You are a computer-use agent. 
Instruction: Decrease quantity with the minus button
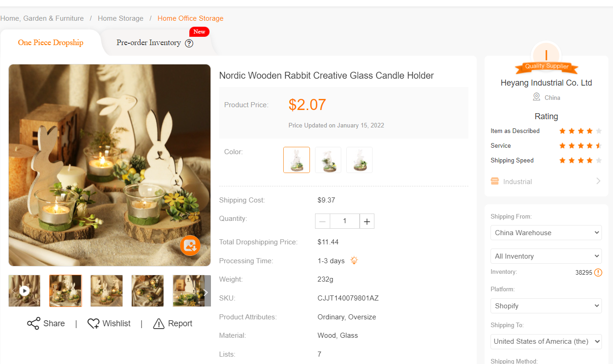(322, 221)
